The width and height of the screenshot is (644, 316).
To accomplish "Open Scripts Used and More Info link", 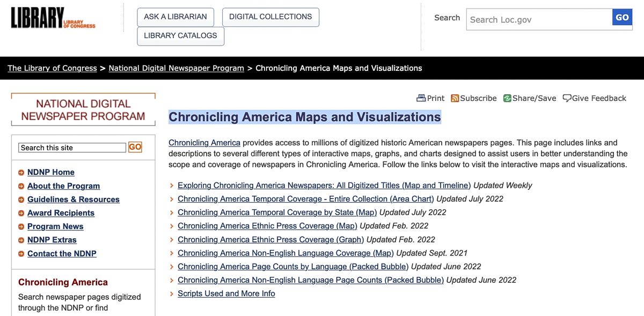I will tap(226, 293).
